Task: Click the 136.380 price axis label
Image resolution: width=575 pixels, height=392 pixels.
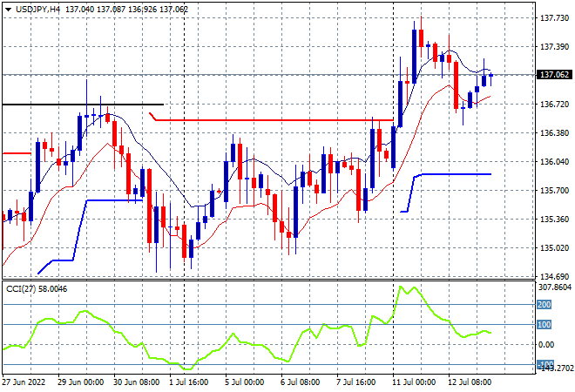Action: (x=554, y=133)
